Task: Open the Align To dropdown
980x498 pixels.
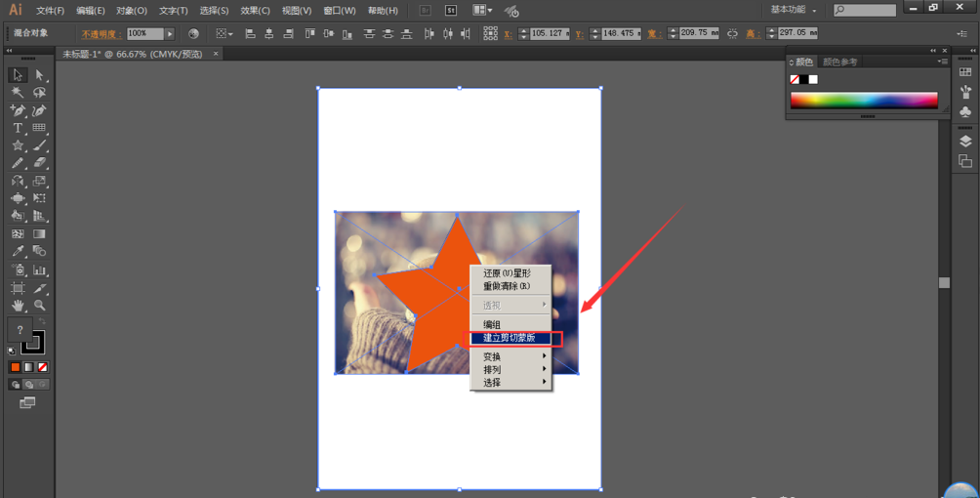Action: [224, 34]
